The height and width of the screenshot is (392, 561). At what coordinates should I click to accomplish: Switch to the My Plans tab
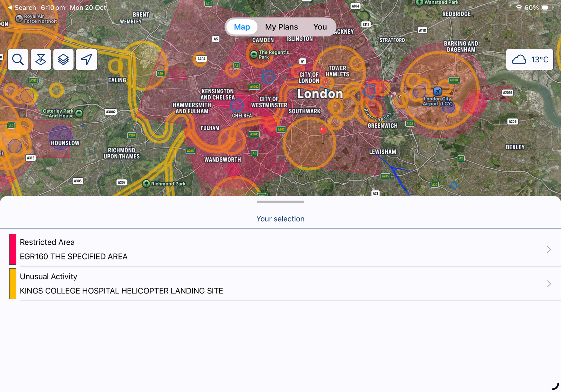[281, 27]
